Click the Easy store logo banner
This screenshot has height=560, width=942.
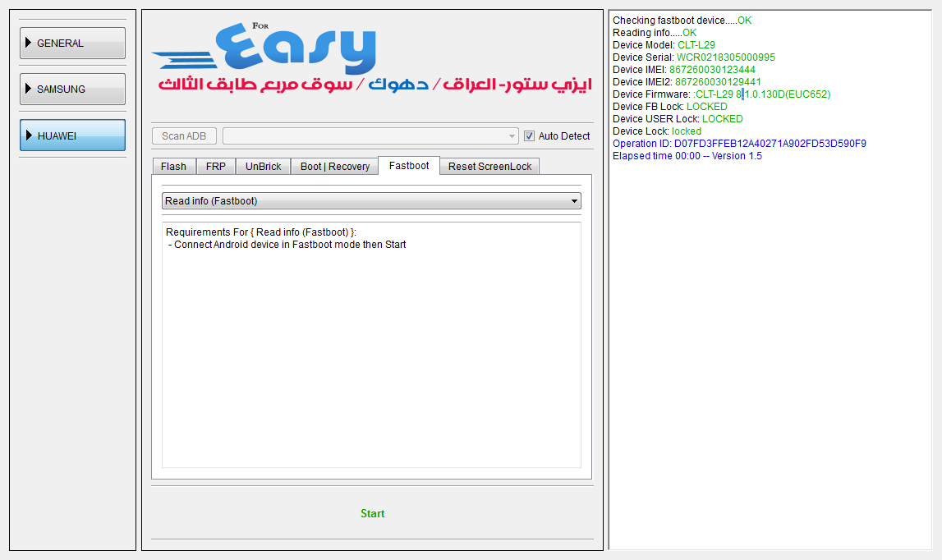(x=373, y=59)
